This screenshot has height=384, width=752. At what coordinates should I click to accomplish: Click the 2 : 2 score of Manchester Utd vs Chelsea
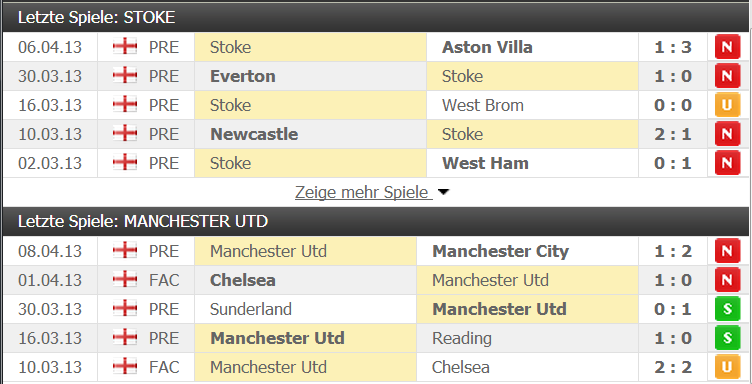click(x=672, y=367)
